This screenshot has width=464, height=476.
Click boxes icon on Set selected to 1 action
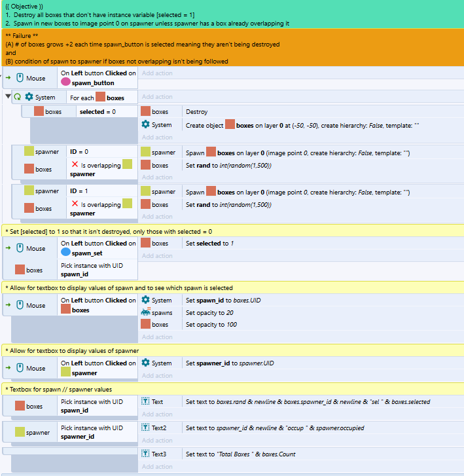click(146, 243)
